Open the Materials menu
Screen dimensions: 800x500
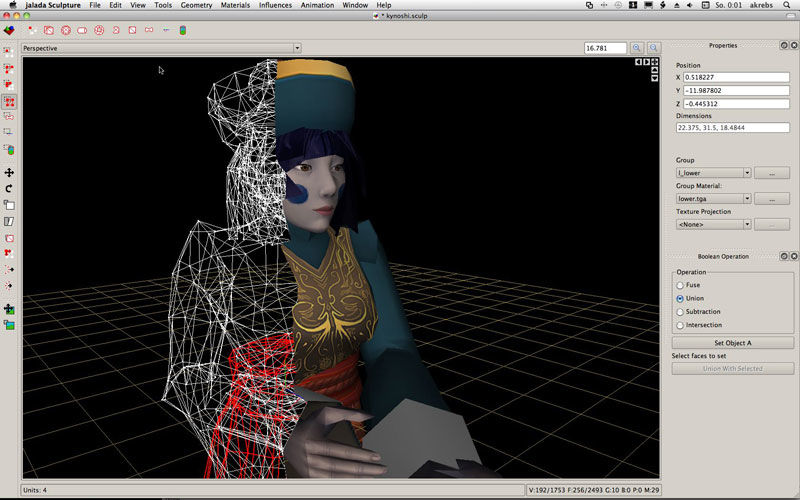[x=235, y=5]
